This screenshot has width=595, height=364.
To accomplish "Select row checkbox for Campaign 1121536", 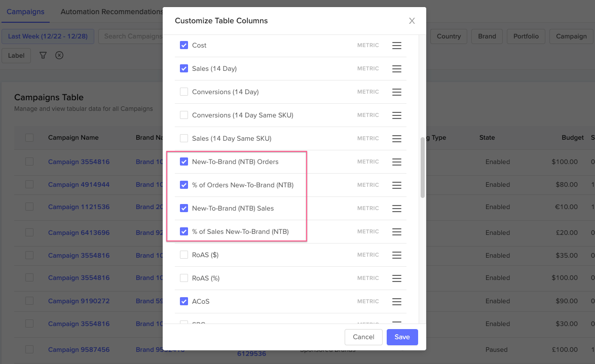I will [29, 207].
